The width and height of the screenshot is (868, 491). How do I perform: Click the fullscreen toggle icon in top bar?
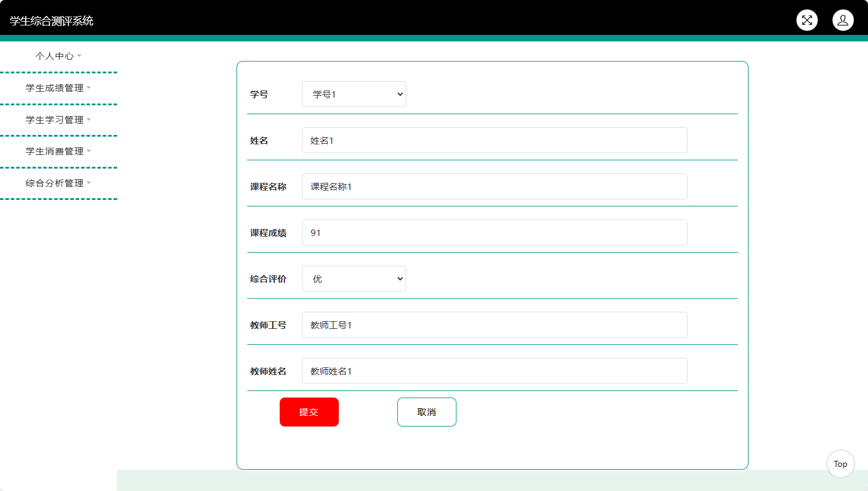pos(807,20)
